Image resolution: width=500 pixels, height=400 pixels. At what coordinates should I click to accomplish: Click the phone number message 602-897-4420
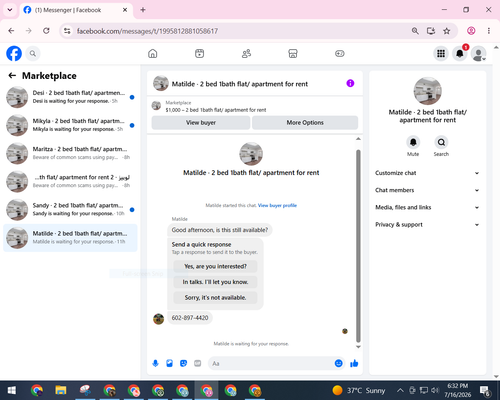point(190,318)
